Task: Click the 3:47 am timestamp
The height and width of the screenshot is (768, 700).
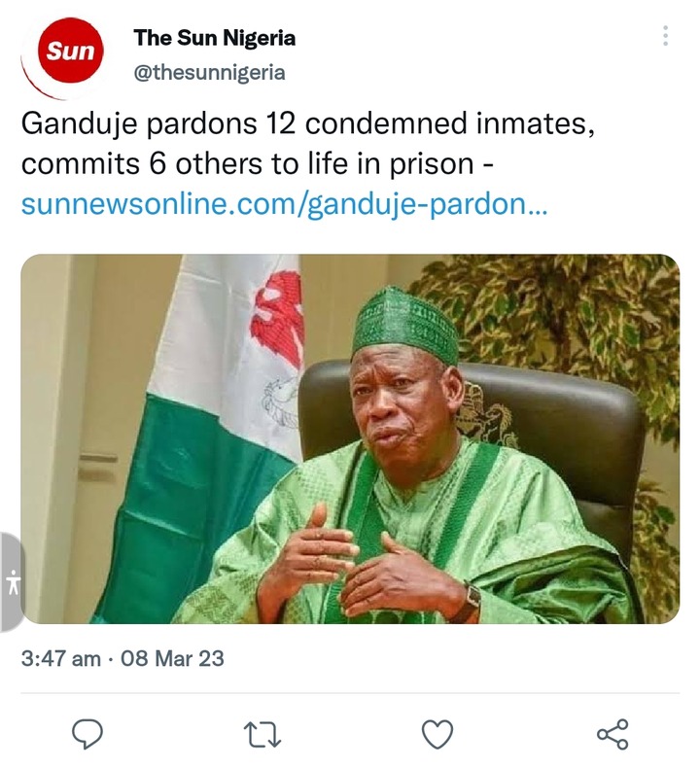Action: [x=60, y=658]
